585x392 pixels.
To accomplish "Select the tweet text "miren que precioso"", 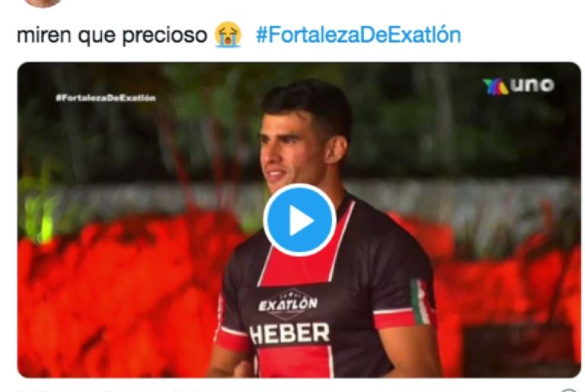I will click(x=112, y=36).
